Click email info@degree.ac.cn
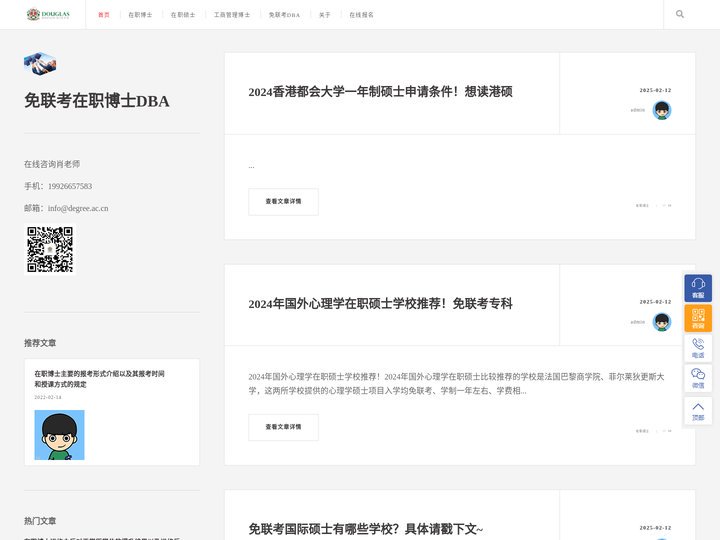 [x=78, y=208]
